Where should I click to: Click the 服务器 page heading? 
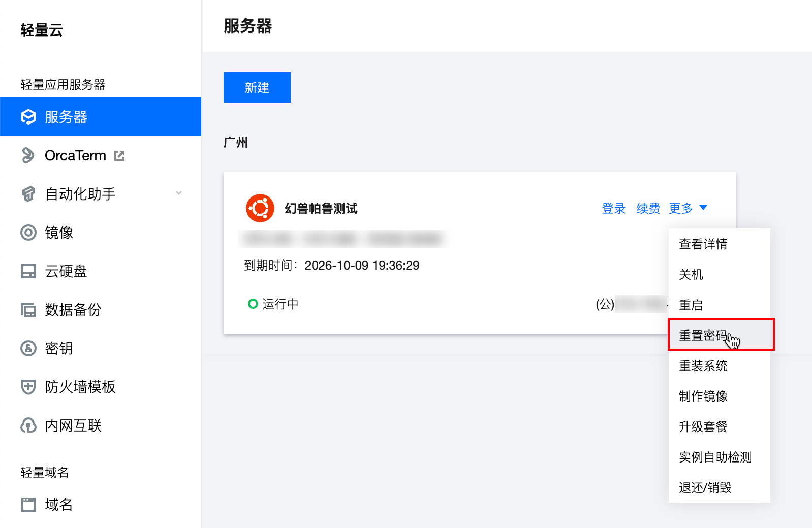[x=248, y=26]
